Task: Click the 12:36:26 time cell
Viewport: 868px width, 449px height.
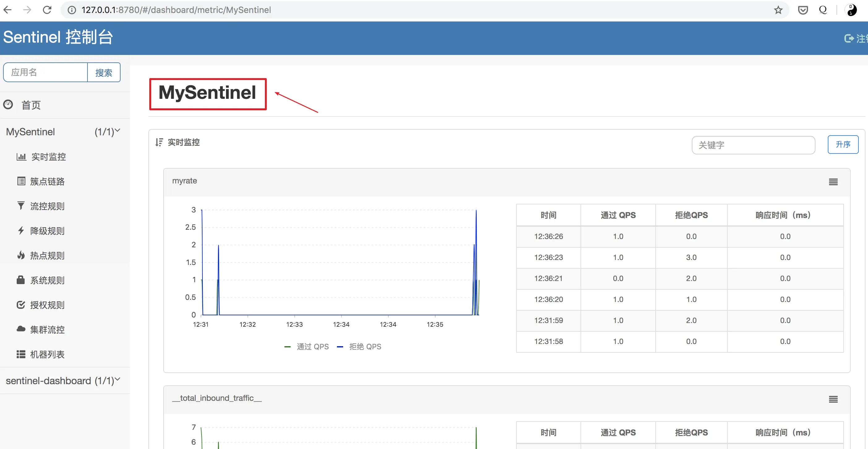Action: point(548,236)
